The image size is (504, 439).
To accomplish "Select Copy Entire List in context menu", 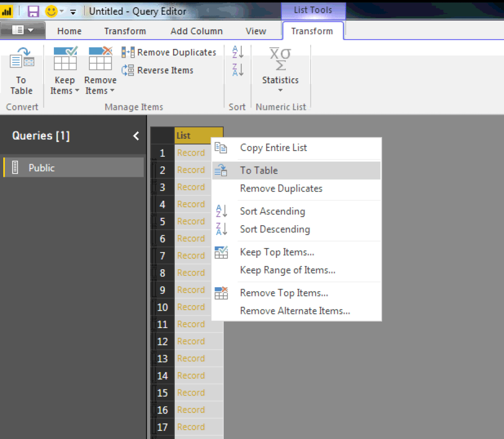I will pyautogui.click(x=273, y=147).
